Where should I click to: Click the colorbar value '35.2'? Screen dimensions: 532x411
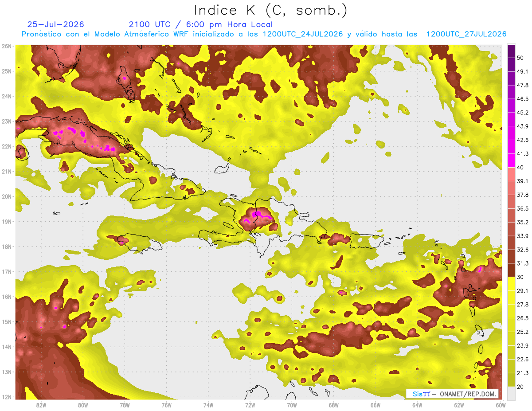tap(523, 222)
